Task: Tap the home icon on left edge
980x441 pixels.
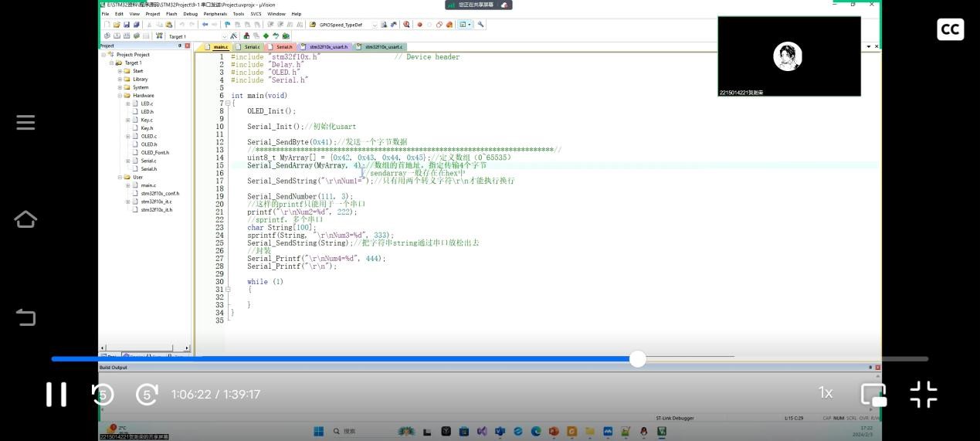Action: pyautogui.click(x=25, y=219)
